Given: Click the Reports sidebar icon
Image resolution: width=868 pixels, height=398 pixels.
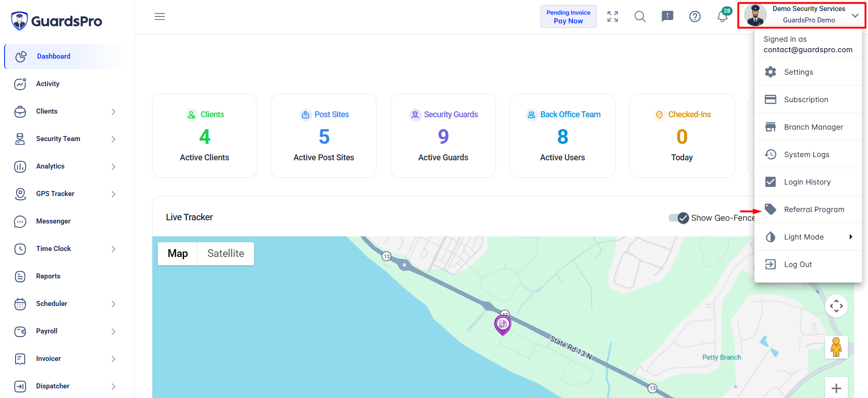Looking at the screenshot, I should (20, 276).
